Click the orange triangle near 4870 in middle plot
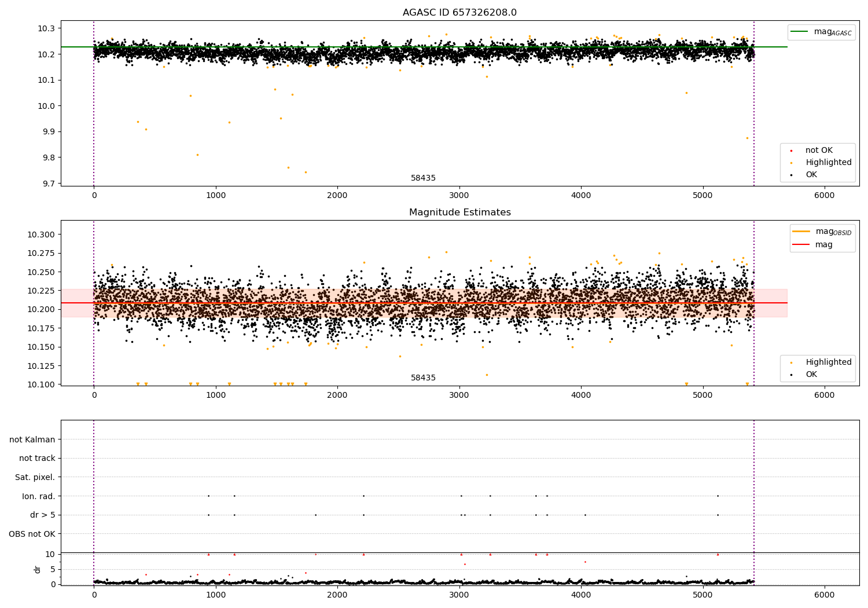Viewport: 868px width, 608px height. coord(686,384)
